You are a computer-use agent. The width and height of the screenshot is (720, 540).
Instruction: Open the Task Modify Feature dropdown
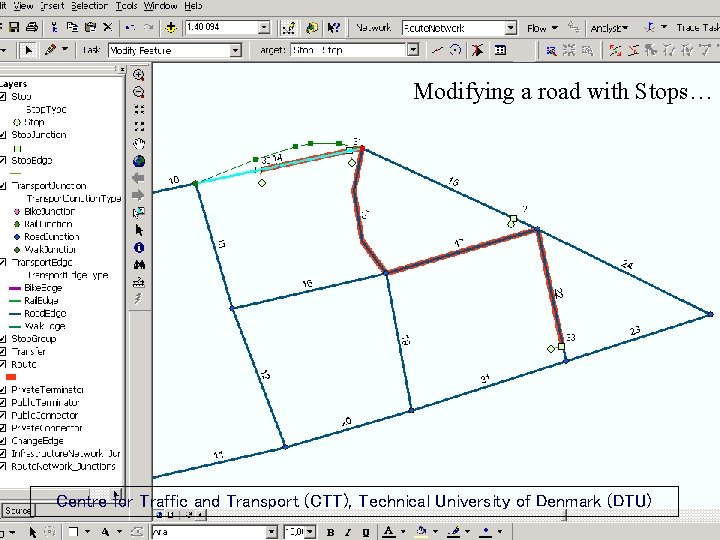(236, 50)
